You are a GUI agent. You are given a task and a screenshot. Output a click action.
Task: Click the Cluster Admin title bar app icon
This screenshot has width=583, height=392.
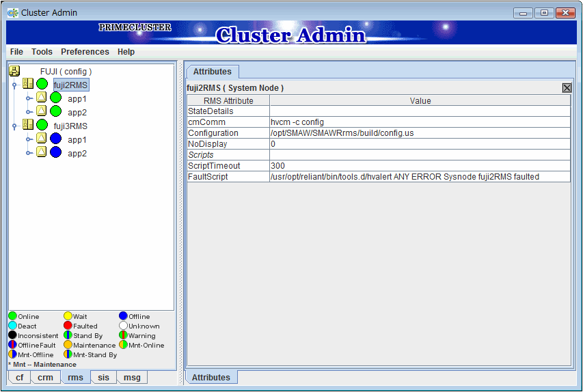[13, 13]
